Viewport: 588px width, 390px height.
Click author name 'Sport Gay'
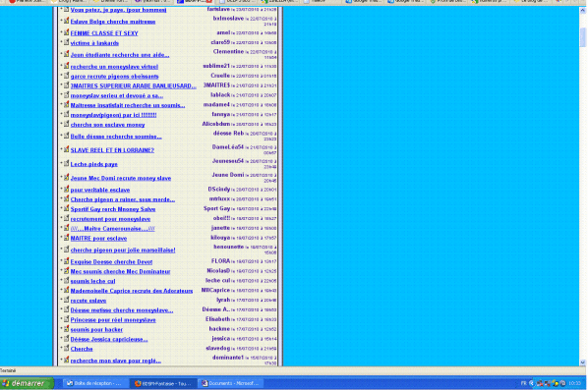(216, 208)
